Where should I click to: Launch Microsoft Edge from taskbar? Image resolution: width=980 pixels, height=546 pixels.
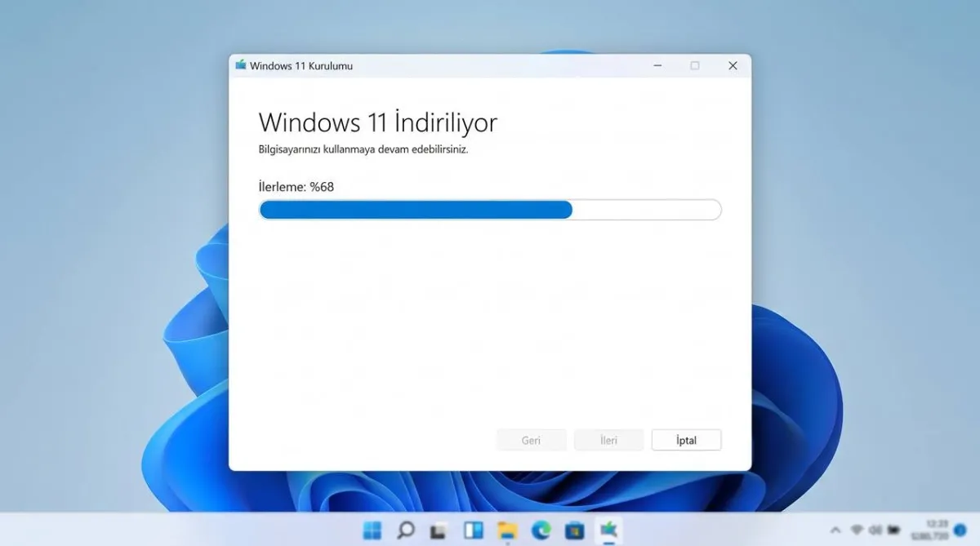point(541,530)
